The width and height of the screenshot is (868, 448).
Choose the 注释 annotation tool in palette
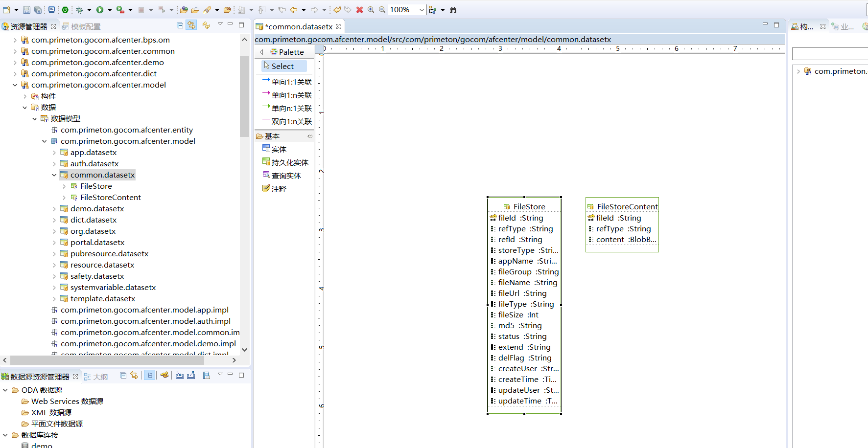(x=279, y=189)
